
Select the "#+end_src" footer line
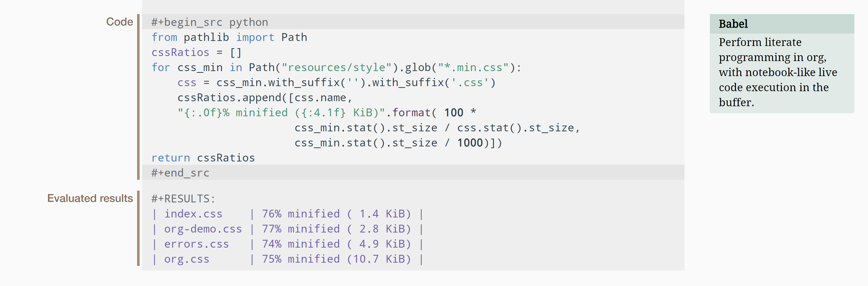[180, 173]
